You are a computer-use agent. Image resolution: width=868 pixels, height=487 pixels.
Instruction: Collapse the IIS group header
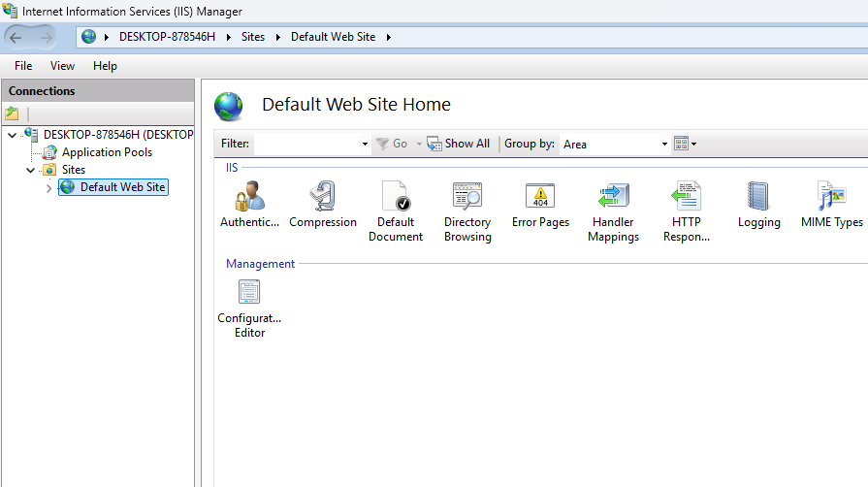pyautogui.click(x=232, y=168)
